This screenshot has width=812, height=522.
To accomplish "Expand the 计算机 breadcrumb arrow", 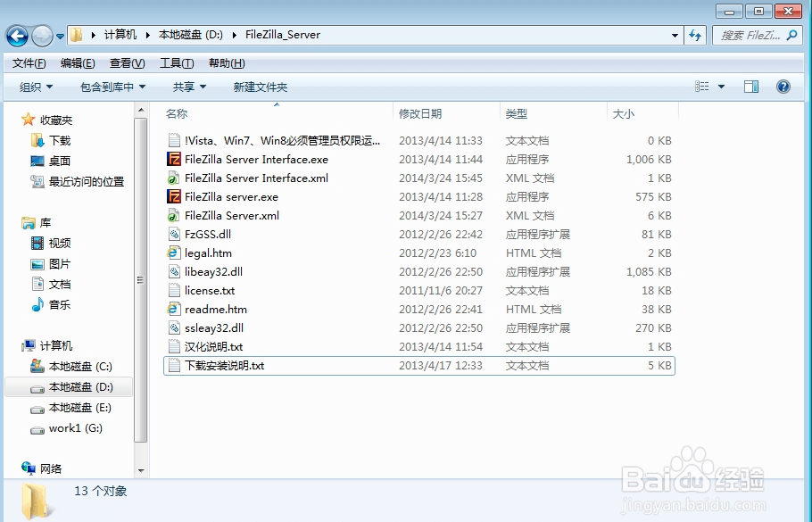I will [x=148, y=35].
